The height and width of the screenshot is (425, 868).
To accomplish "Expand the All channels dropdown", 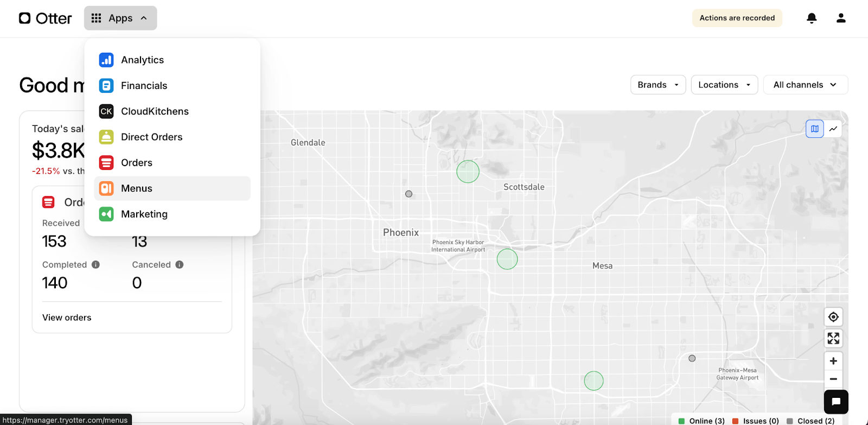I will pos(805,85).
